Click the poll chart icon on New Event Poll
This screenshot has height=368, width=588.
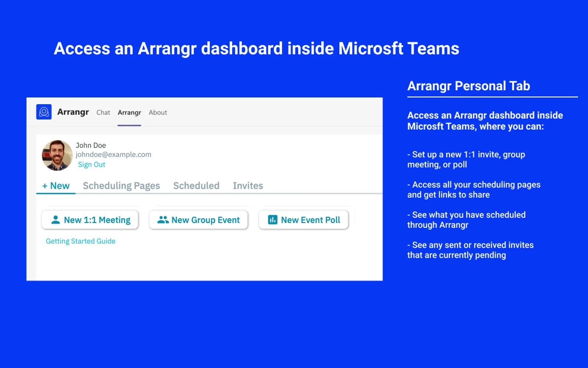(x=273, y=220)
